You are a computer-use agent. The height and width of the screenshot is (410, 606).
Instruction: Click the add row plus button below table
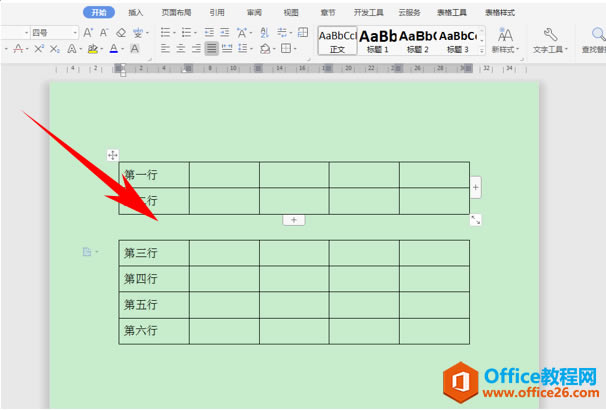294,219
